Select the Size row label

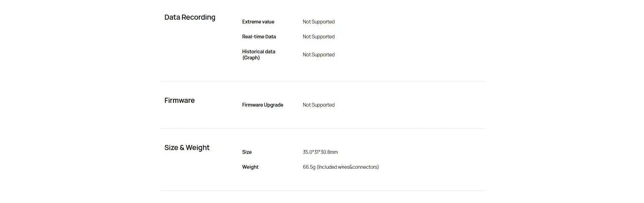point(247,152)
